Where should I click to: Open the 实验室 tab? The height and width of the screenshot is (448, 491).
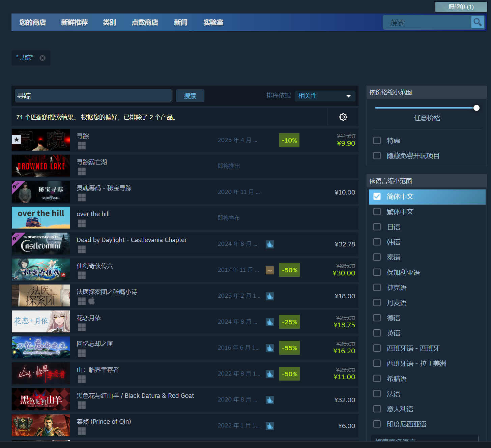pos(213,22)
